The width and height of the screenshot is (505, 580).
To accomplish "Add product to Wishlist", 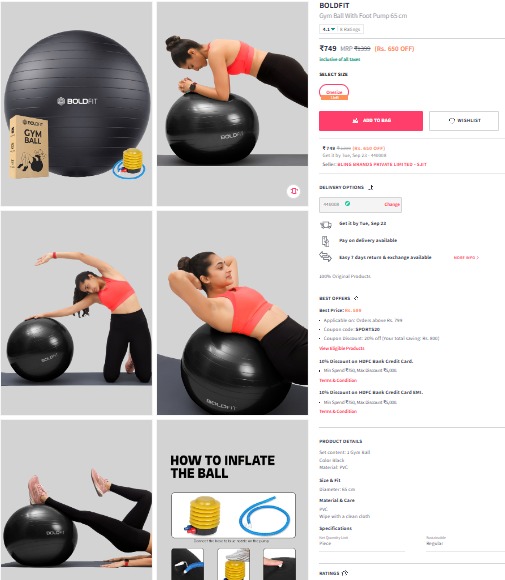I will click(464, 121).
